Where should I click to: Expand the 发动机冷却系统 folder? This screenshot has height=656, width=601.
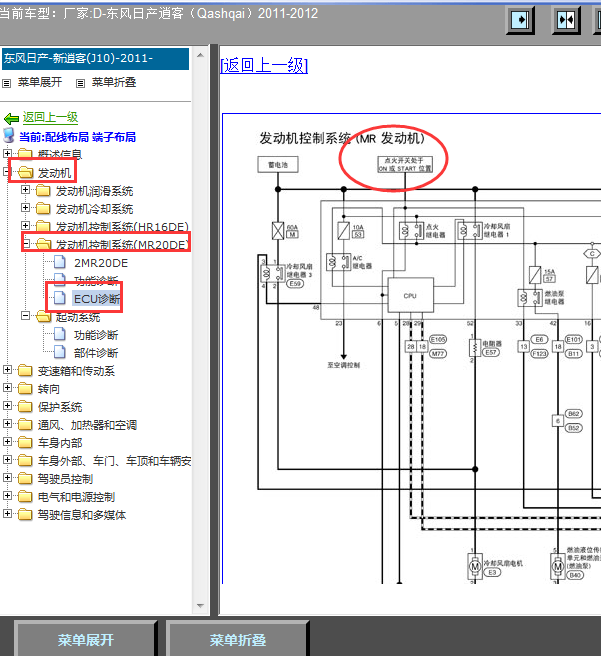pyautogui.click(x=25, y=208)
